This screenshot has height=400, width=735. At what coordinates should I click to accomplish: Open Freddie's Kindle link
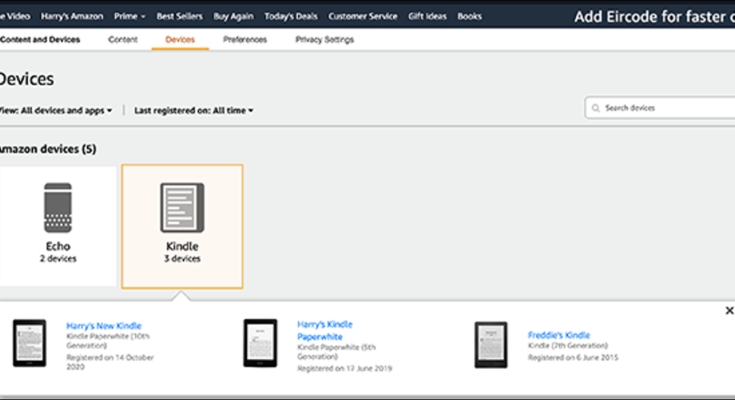point(559,335)
